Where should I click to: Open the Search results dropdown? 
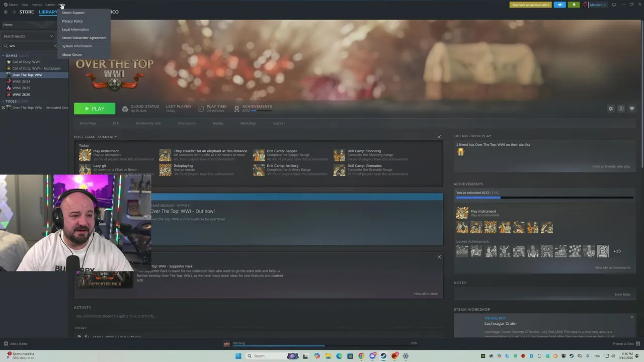(28, 36)
